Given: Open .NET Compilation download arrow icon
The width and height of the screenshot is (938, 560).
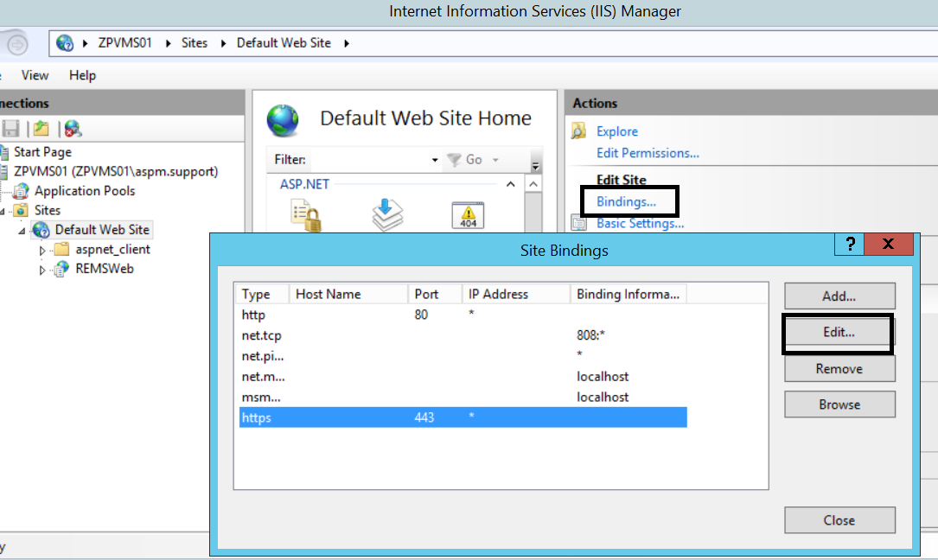Looking at the screenshot, I should pyautogui.click(x=387, y=215).
